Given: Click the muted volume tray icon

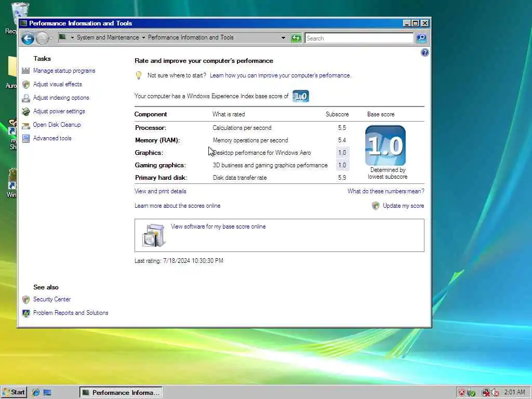Looking at the screenshot, I should tap(495, 393).
